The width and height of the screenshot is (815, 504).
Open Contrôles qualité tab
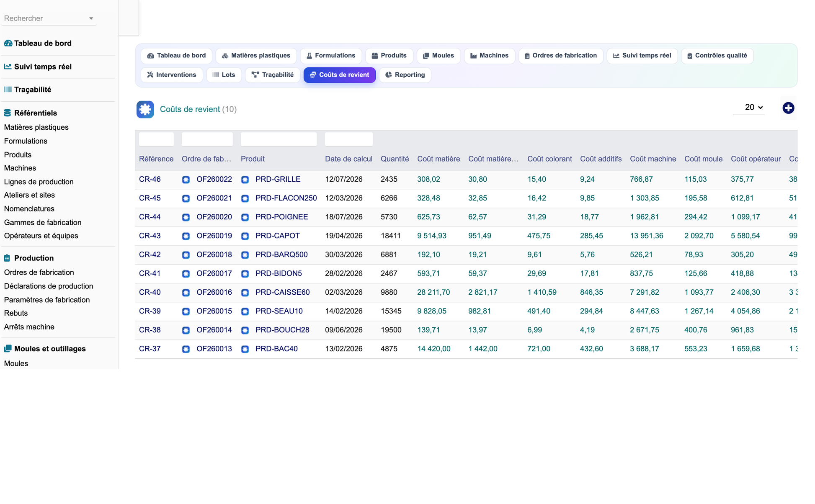[717, 56]
